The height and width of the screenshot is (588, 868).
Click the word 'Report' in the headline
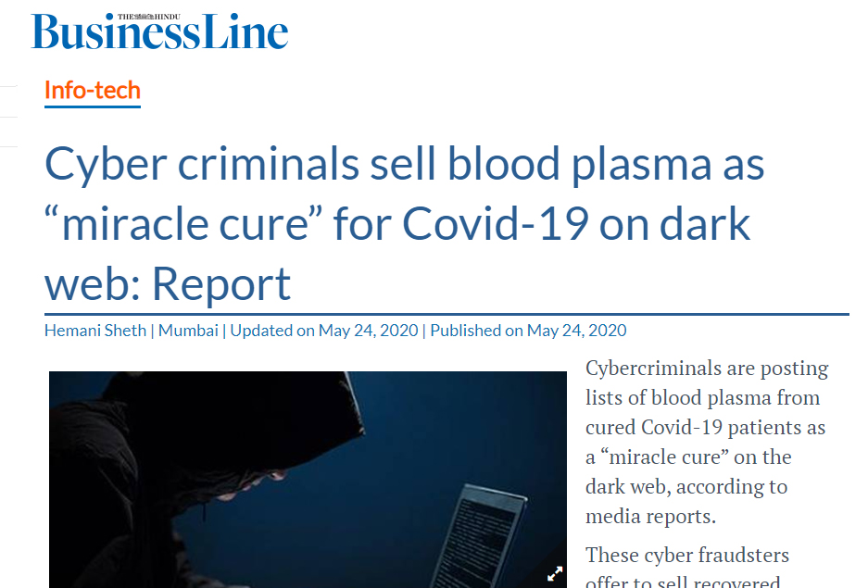coord(220,284)
